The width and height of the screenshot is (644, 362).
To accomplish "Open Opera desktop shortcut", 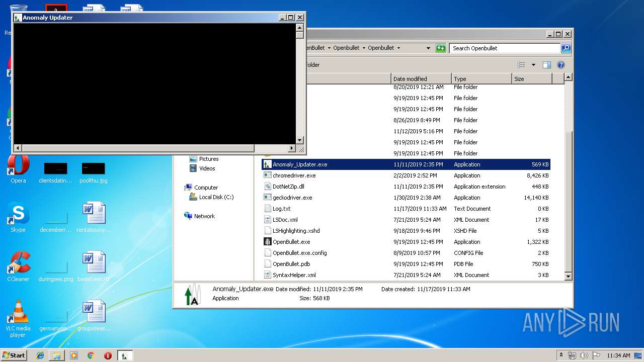I will click(x=18, y=168).
